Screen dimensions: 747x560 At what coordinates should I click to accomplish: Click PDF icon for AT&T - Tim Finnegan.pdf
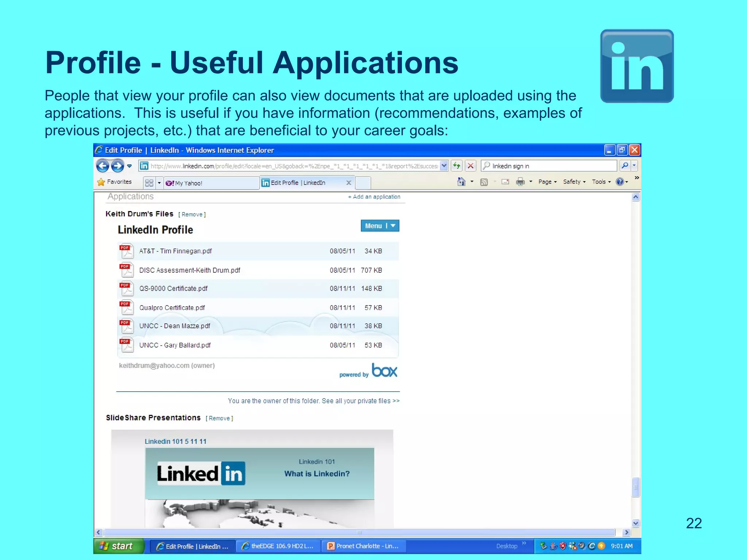click(127, 251)
